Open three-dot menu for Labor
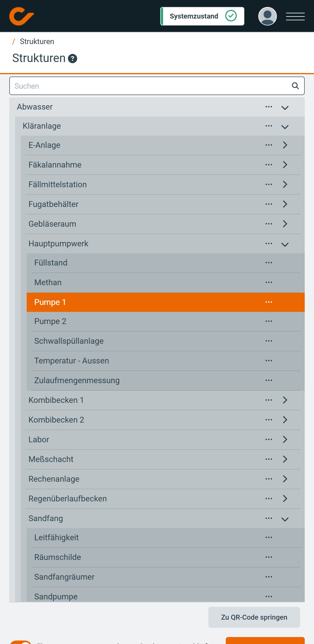The width and height of the screenshot is (314, 644). pos(269,439)
